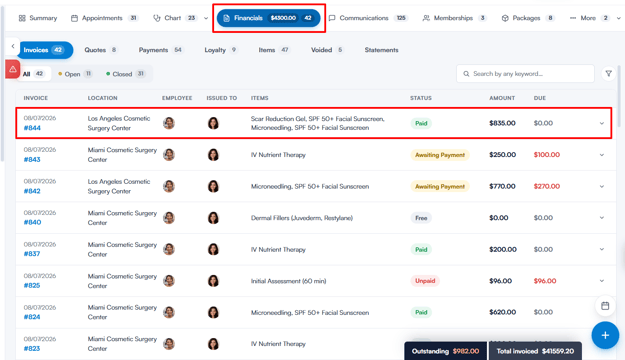Open the Communications tab
The image size is (625, 360).
coord(368,18)
